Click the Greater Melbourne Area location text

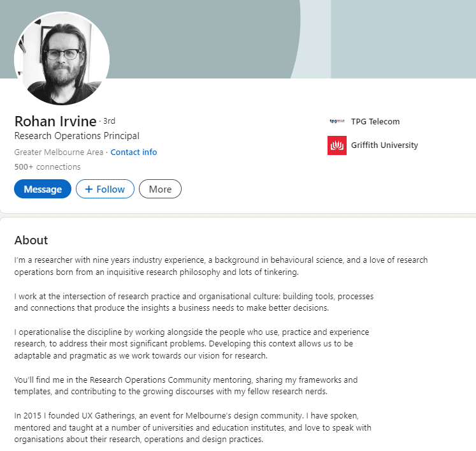59,152
